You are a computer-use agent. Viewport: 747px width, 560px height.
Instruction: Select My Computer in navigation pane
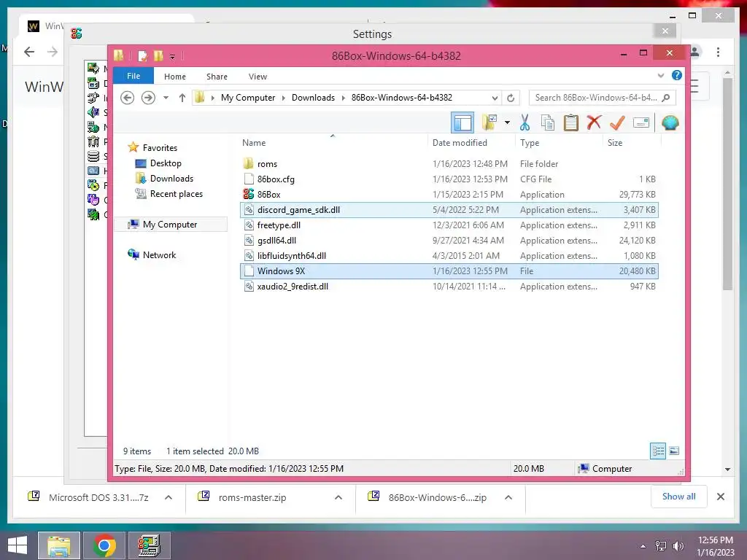pyautogui.click(x=169, y=225)
